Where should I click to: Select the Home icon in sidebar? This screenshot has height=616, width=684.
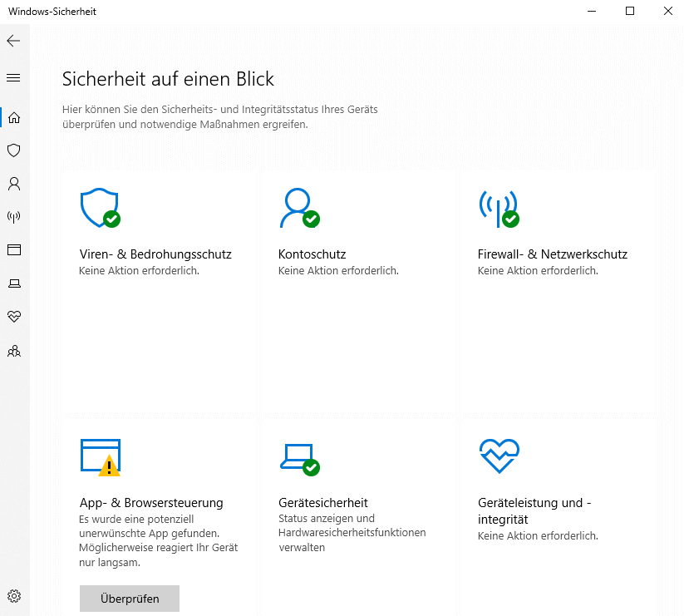coord(14,117)
